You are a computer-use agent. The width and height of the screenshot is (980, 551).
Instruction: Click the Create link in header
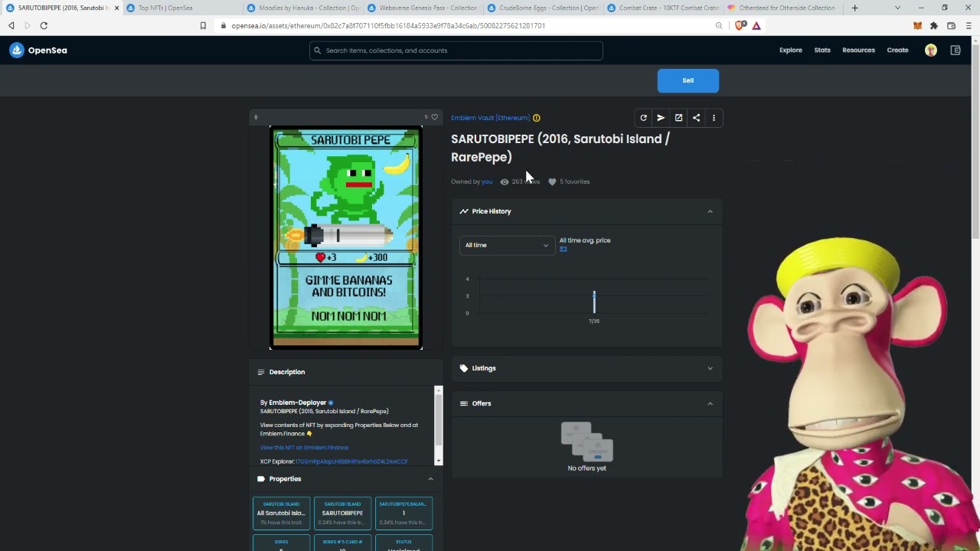click(897, 51)
